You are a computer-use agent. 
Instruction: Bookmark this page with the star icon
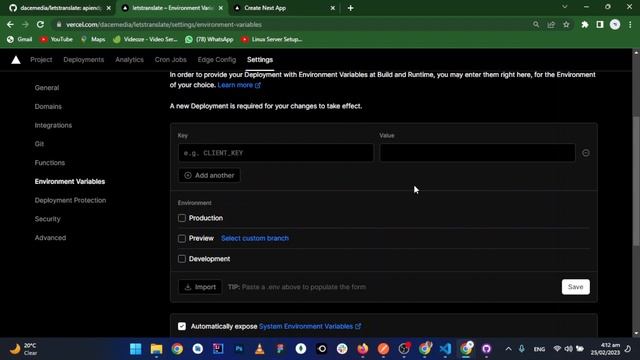pos(566,24)
